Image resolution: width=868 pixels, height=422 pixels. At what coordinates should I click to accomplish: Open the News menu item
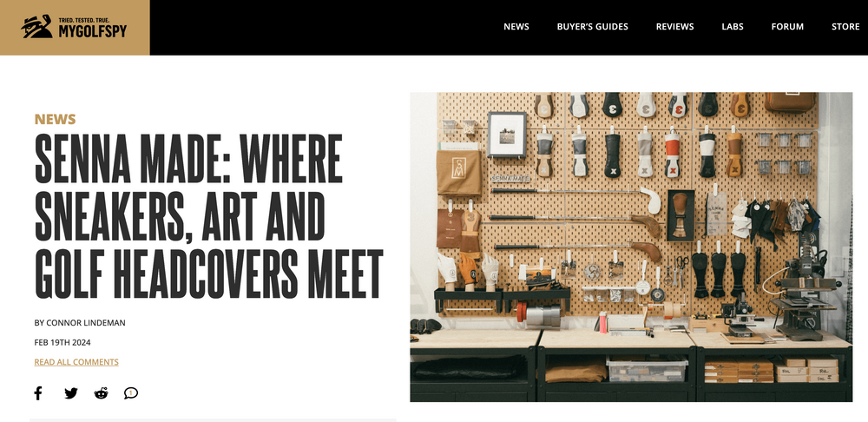coord(516,27)
